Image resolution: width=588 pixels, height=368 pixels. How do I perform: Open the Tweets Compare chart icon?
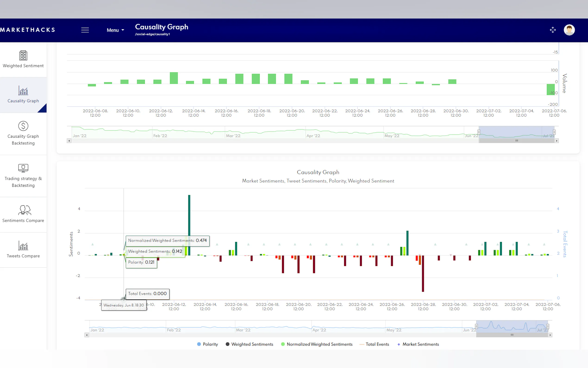coord(23,245)
